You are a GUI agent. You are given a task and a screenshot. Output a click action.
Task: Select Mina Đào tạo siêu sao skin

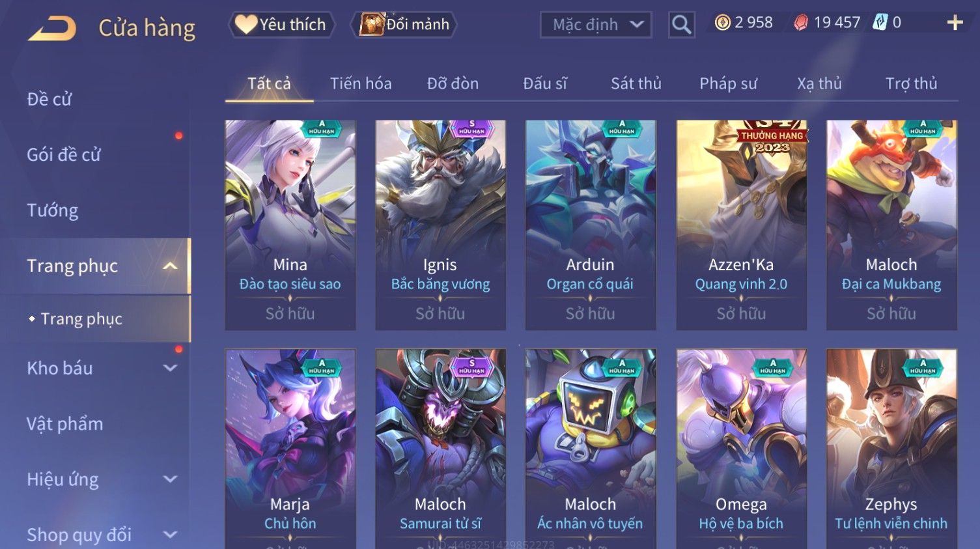point(290,225)
